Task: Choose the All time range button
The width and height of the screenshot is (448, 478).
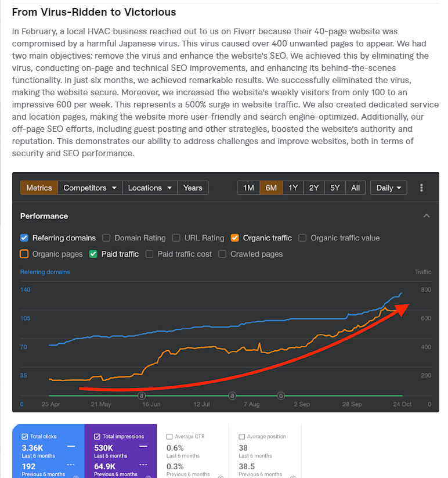Action: click(x=355, y=188)
